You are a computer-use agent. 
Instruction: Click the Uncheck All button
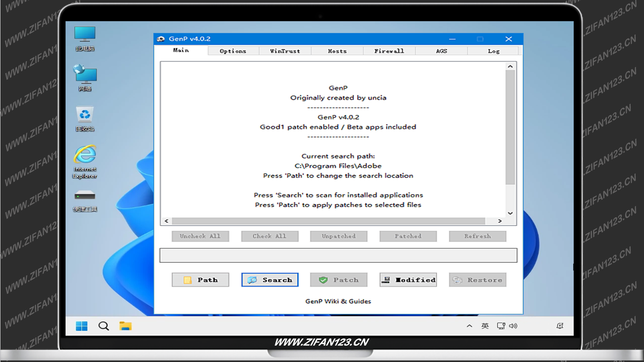[200, 236]
